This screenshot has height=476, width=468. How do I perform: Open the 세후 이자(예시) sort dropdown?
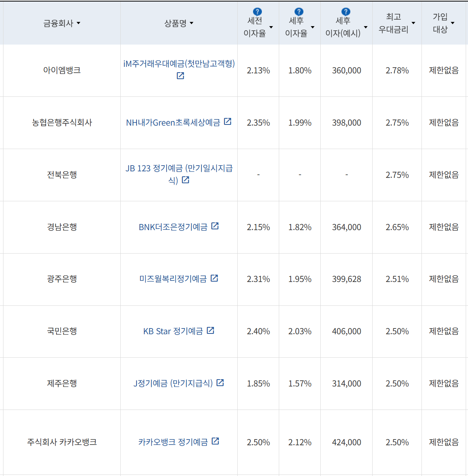(x=366, y=27)
